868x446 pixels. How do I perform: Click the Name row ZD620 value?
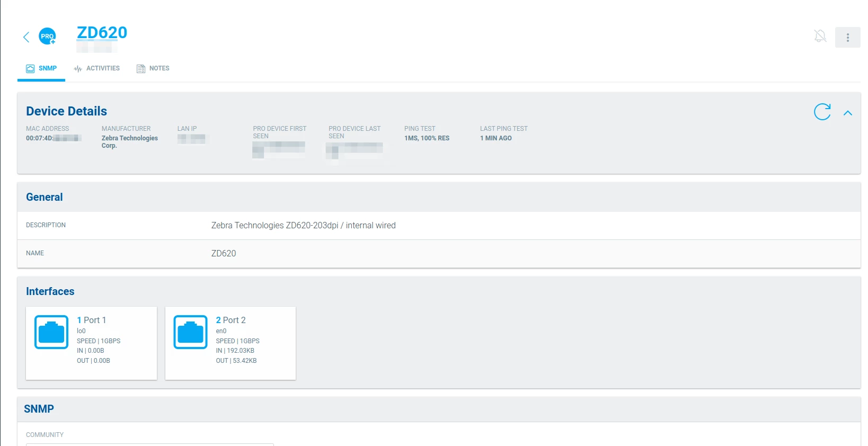coord(224,254)
